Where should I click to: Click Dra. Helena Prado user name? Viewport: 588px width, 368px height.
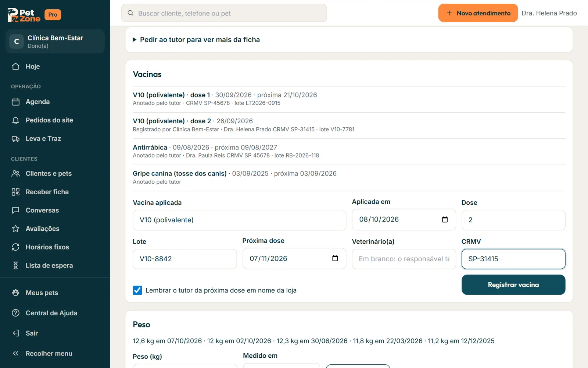(549, 13)
